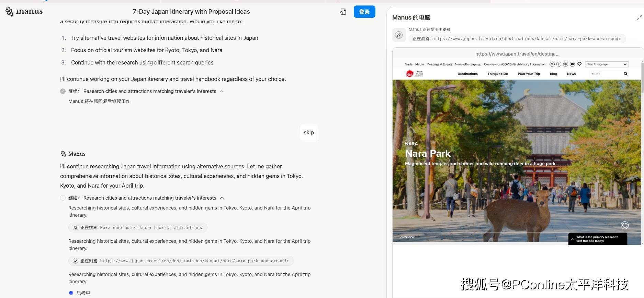Open the Plan Your Trip menu
This screenshot has height=298, width=644.
coord(529,74)
